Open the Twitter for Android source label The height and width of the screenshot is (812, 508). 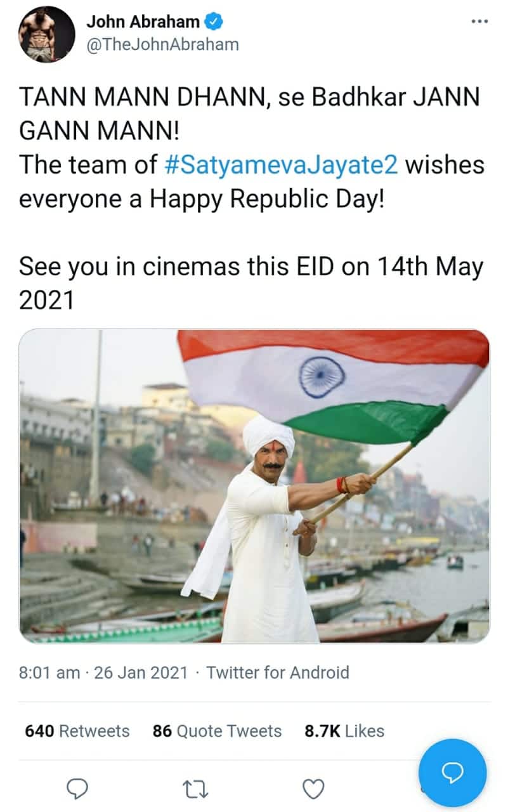[x=278, y=672]
